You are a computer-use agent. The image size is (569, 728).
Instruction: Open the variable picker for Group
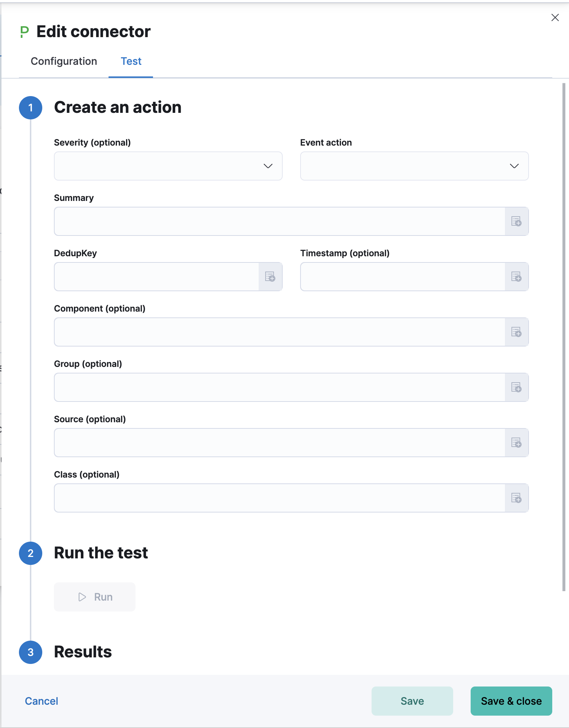click(x=517, y=387)
